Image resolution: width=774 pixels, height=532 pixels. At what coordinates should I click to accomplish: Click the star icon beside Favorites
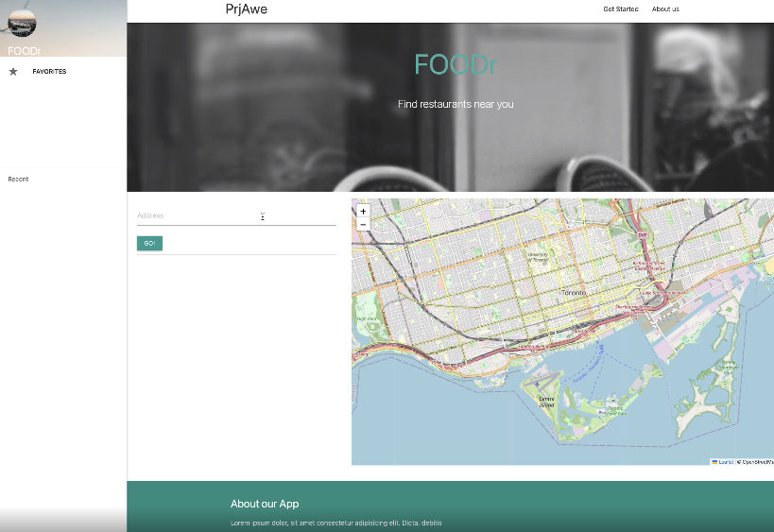[13, 72]
